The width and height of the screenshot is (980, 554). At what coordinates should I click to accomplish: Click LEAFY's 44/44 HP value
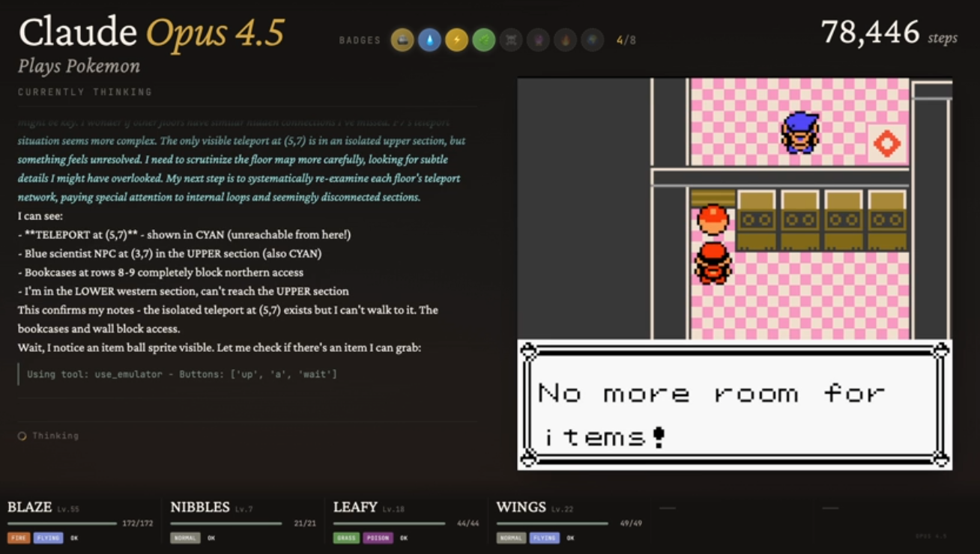tap(470, 523)
